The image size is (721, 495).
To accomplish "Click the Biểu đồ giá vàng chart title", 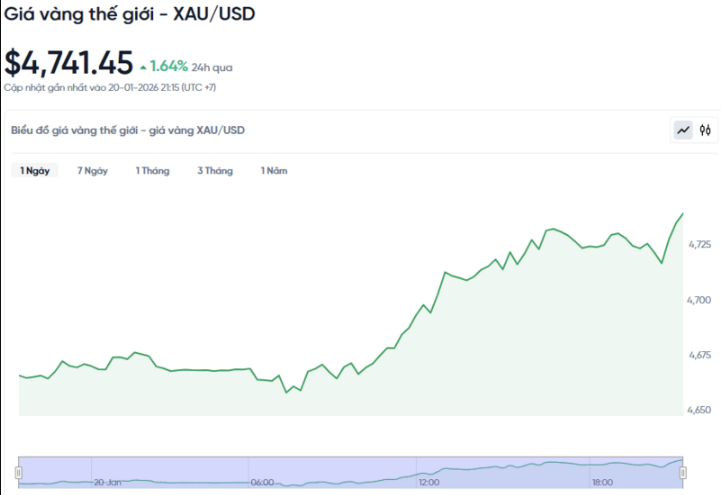I will [x=127, y=130].
